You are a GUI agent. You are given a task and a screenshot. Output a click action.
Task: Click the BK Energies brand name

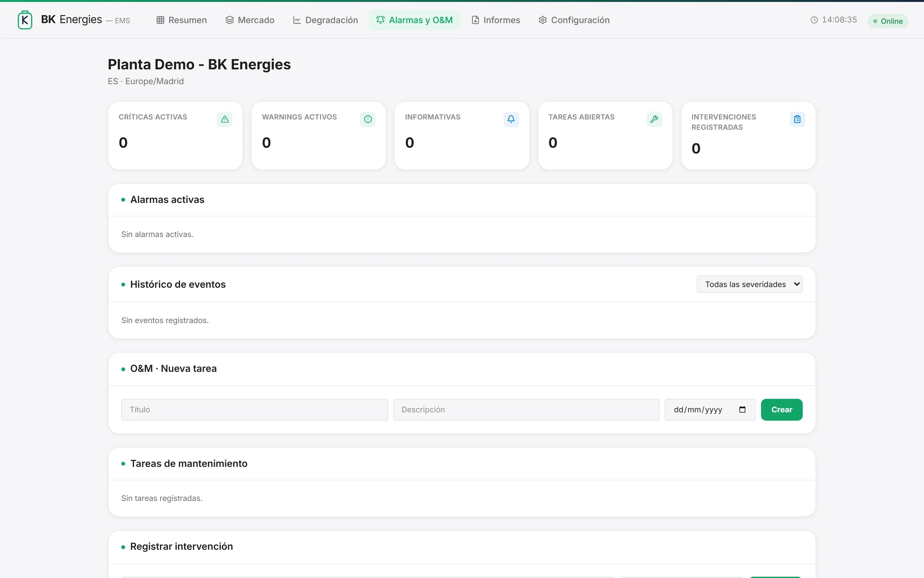click(x=72, y=19)
